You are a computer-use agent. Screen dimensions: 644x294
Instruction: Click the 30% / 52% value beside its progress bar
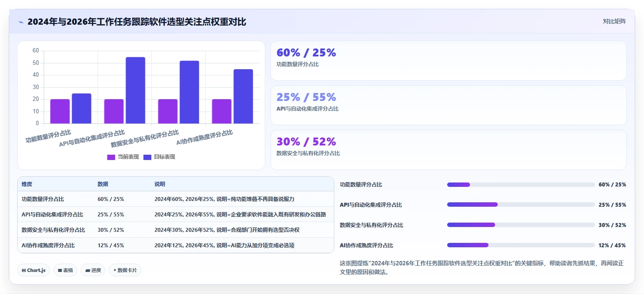612,225
